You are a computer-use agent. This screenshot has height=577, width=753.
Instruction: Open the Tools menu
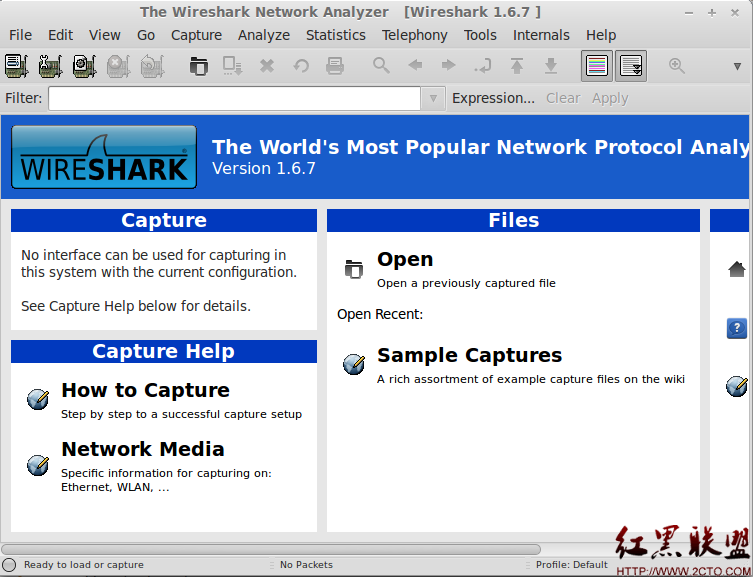[x=480, y=35]
